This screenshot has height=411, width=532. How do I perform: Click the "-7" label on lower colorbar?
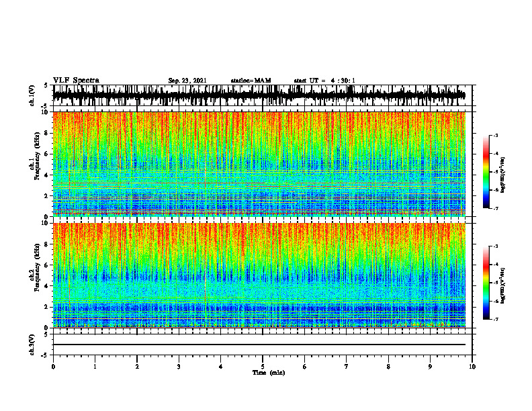(x=496, y=319)
